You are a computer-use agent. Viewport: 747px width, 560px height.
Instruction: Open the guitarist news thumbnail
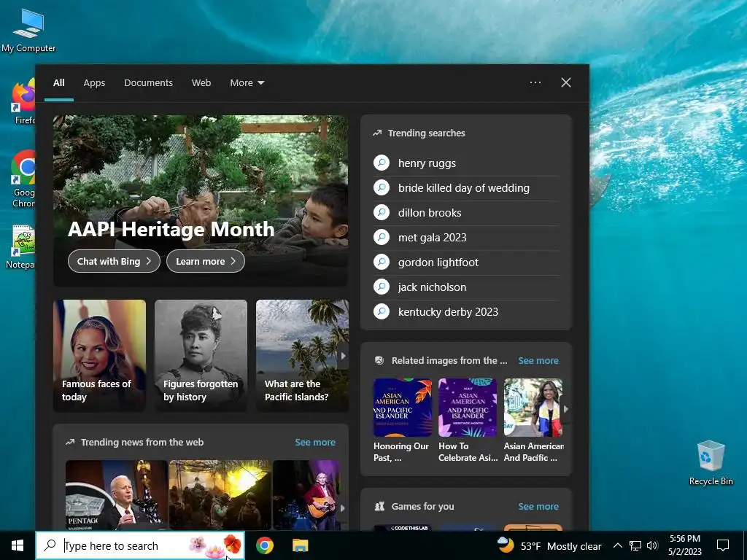tap(306, 495)
